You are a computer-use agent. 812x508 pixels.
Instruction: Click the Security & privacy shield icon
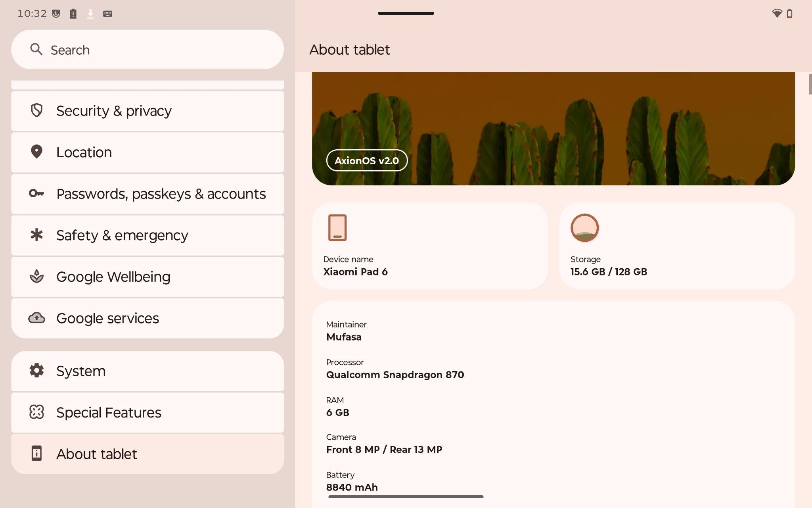pos(36,110)
